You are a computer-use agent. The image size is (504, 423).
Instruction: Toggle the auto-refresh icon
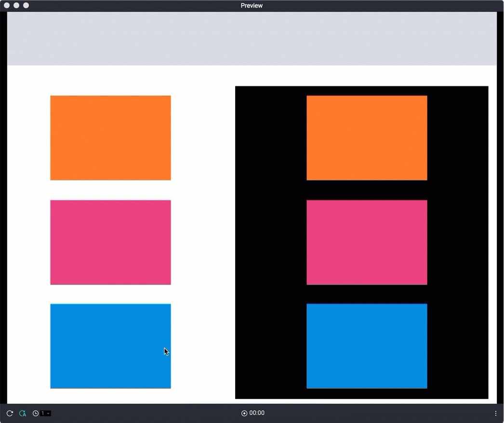tap(23, 413)
